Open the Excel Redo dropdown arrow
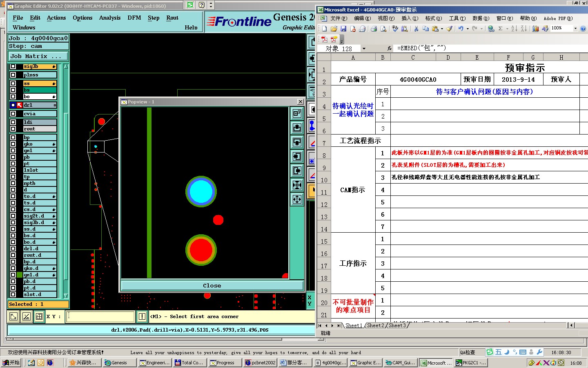 [x=481, y=29]
